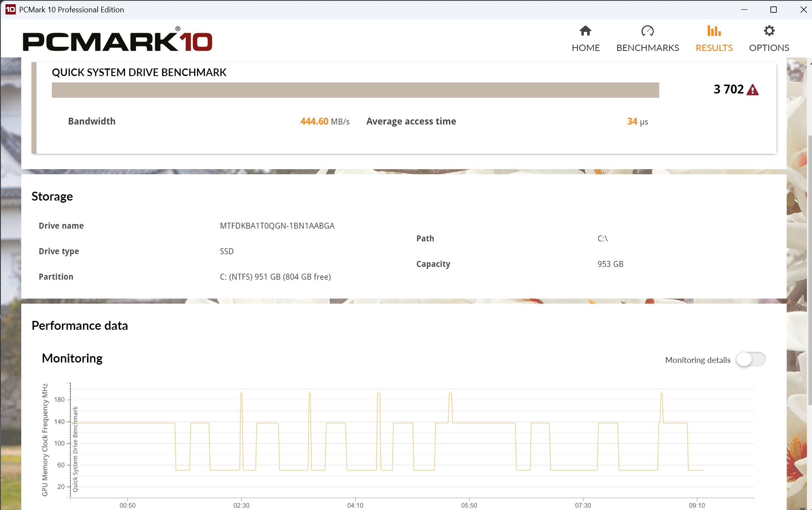Open the Results section

click(714, 39)
